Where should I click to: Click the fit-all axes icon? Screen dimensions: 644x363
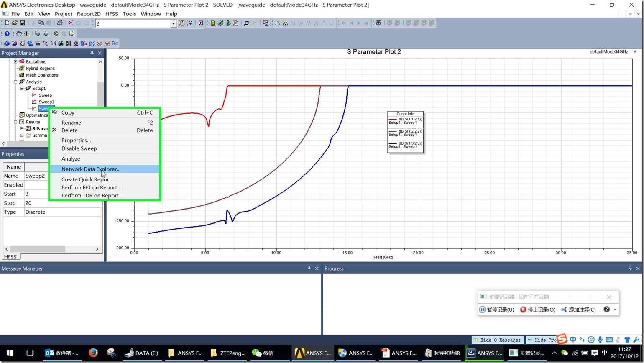coord(72,33)
